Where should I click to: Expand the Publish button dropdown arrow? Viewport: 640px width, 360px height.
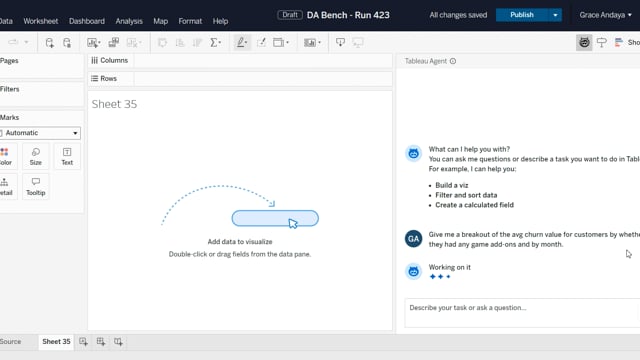(555, 15)
